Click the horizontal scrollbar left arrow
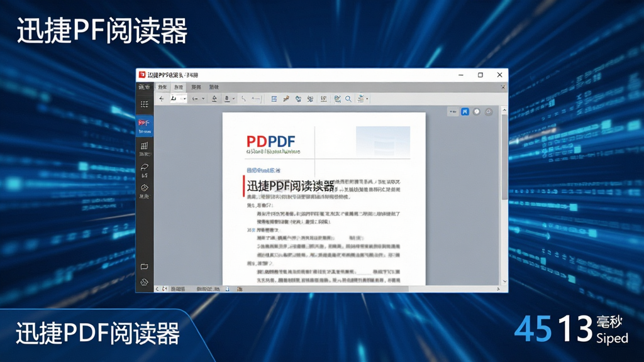 pyautogui.click(x=157, y=289)
